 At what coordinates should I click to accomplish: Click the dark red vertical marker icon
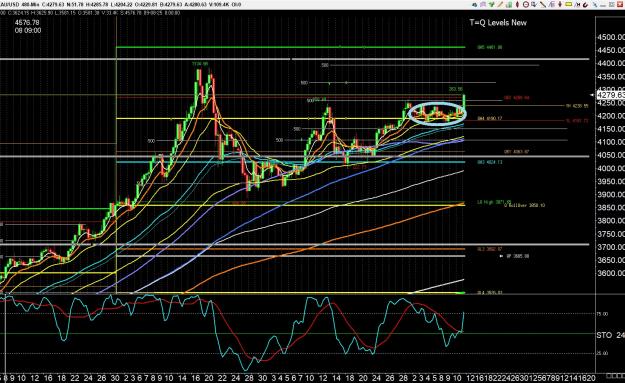[x=560, y=4]
